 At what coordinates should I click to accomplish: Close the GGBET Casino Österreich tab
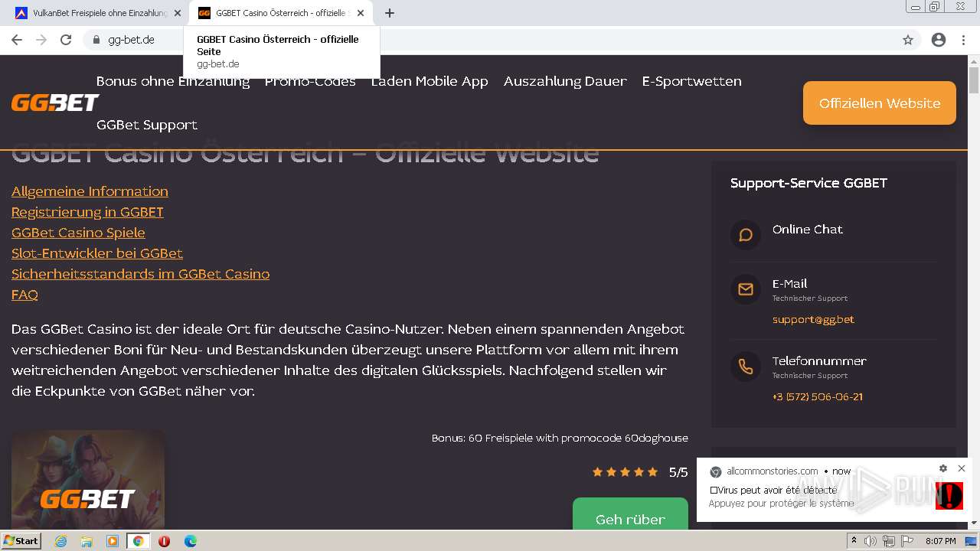pyautogui.click(x=361, y=13)
